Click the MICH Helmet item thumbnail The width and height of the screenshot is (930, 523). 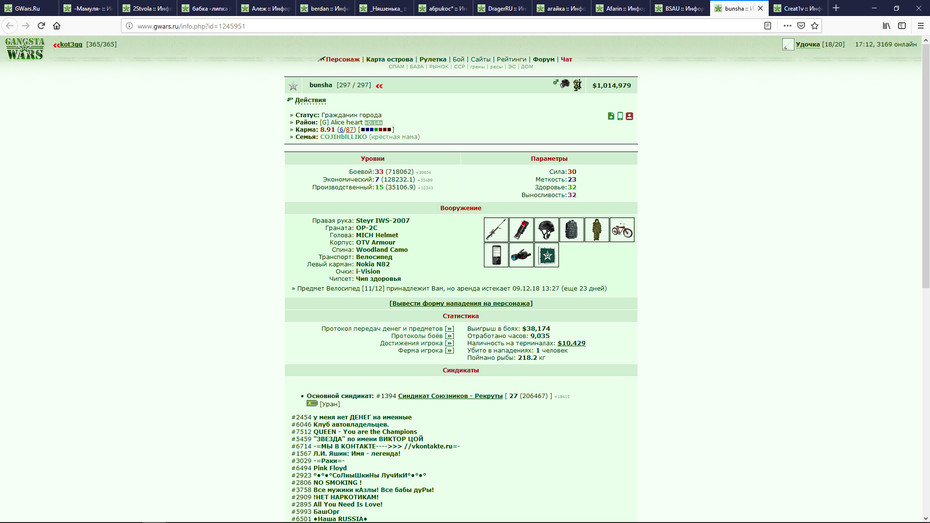pyautogui.click(x=546, y=229)
